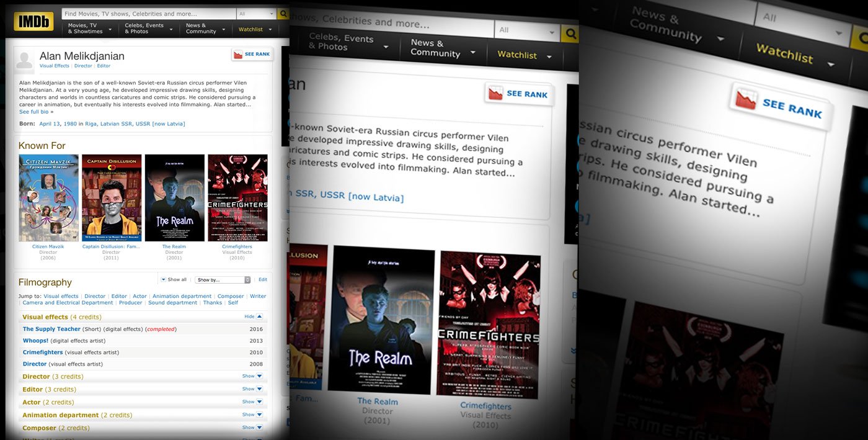Image resolution: width=868 pixels, height=440 pixels.
Task: Jump to the Thanks section link
Action: coord(213,303)
